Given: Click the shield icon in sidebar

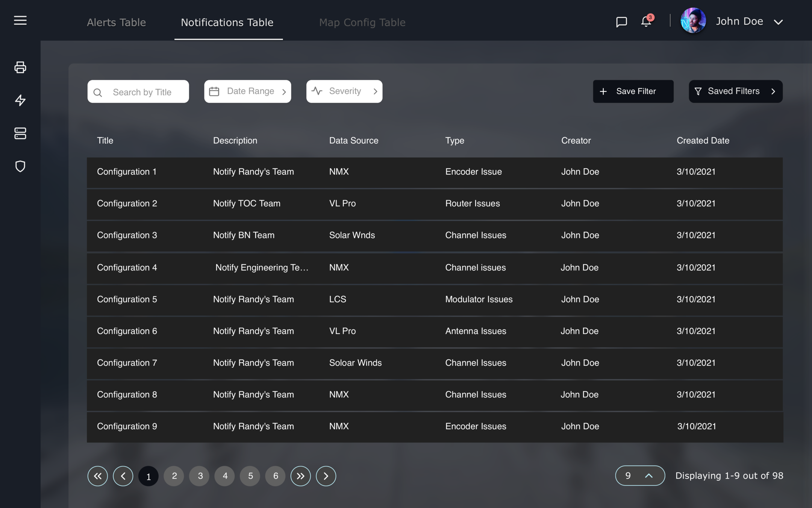Looking at the screenshot, I should pyautogui.click(x=20, y=166).
